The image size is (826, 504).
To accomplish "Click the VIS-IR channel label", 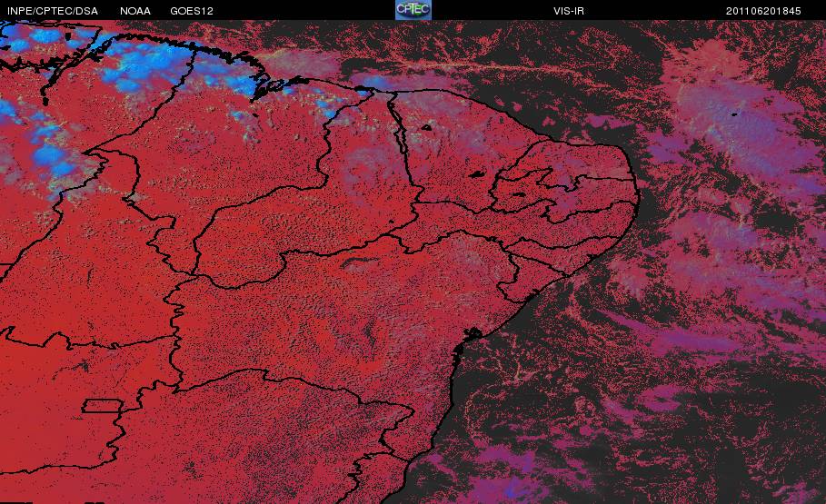I will coord(569,11).
